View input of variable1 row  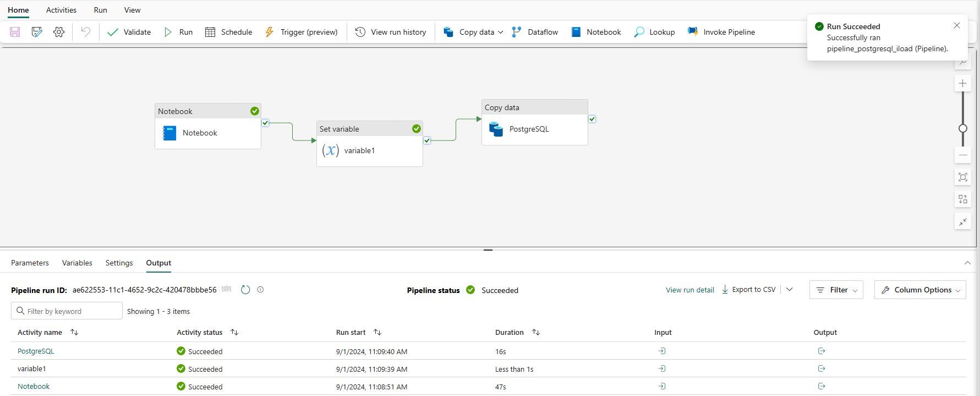[662, 368]
